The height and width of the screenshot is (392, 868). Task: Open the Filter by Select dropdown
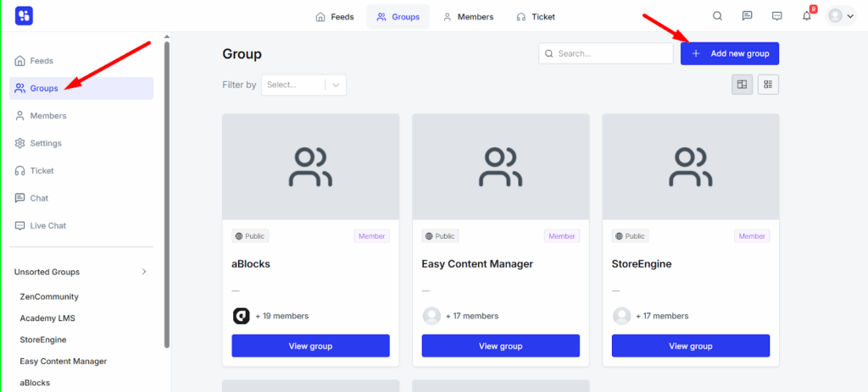coord(304,86)
